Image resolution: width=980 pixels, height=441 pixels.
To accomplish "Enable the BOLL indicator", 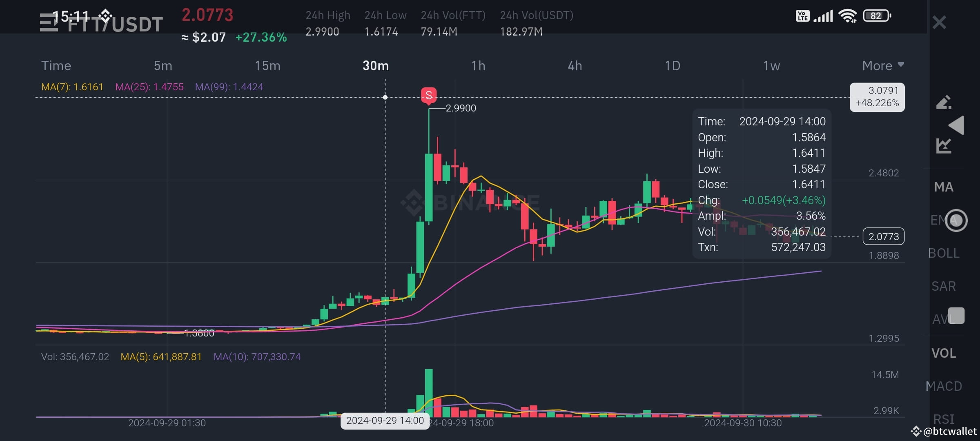I will point(944,253).
